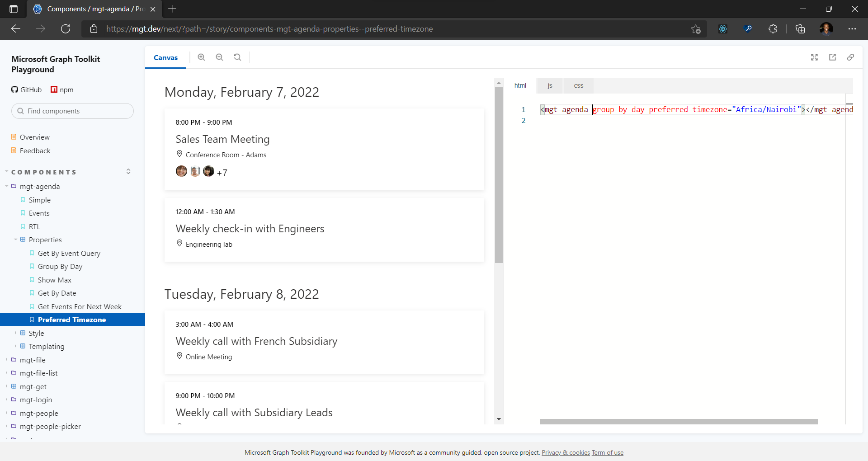Open the browser profile avatar
Image resolution: width=868 pixels, height=461 pixels.
pos(826,29)
